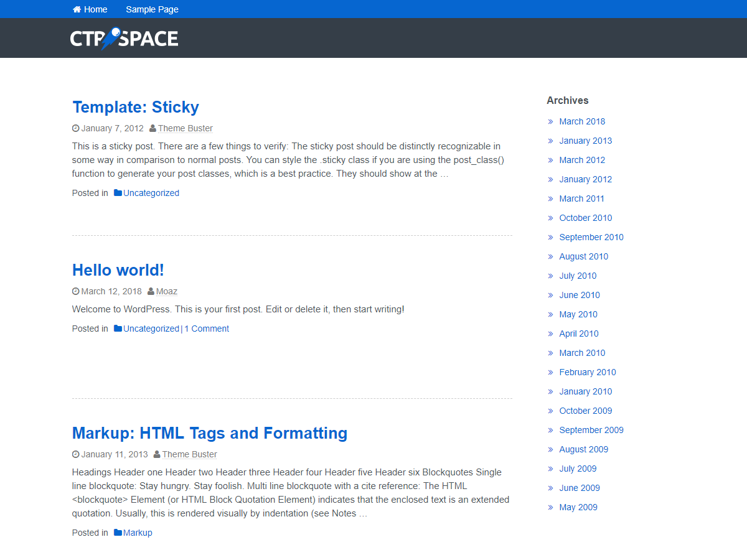The height and width of the screenshot is (560, 747).
Task: Open the Template: Sticky post title
Action: point(136,107)
